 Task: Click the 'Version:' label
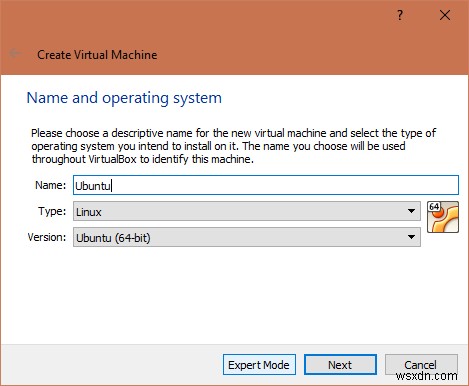click(x=47, y=237)
